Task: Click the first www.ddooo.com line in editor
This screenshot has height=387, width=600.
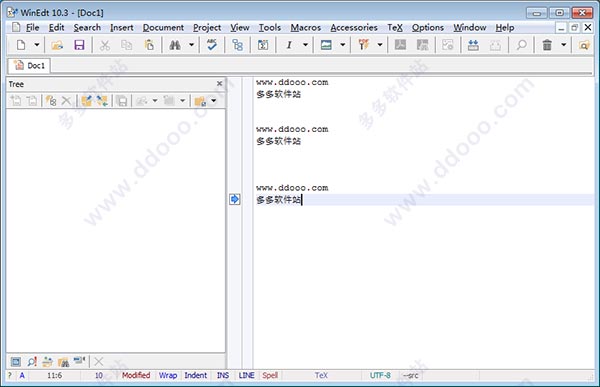Action: coord(292,82)
